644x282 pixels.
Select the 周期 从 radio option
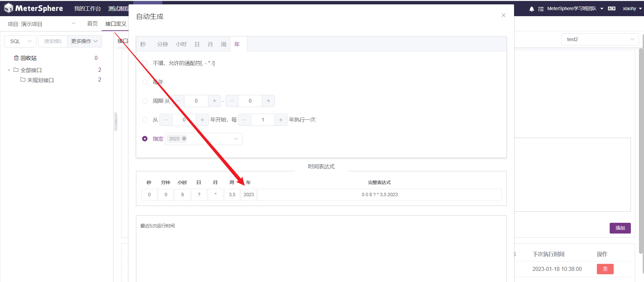click(145, 101)
